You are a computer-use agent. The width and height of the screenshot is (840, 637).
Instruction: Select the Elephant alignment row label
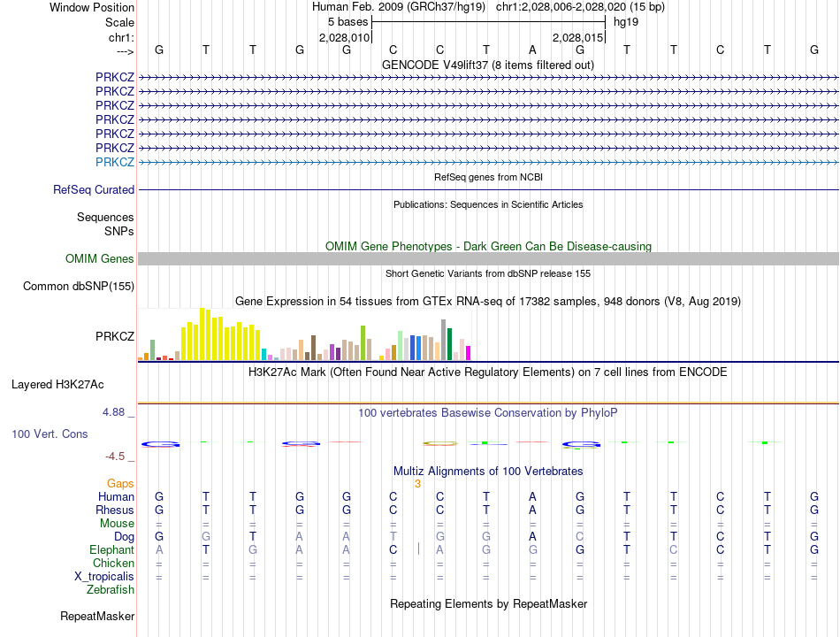[112, 550]
